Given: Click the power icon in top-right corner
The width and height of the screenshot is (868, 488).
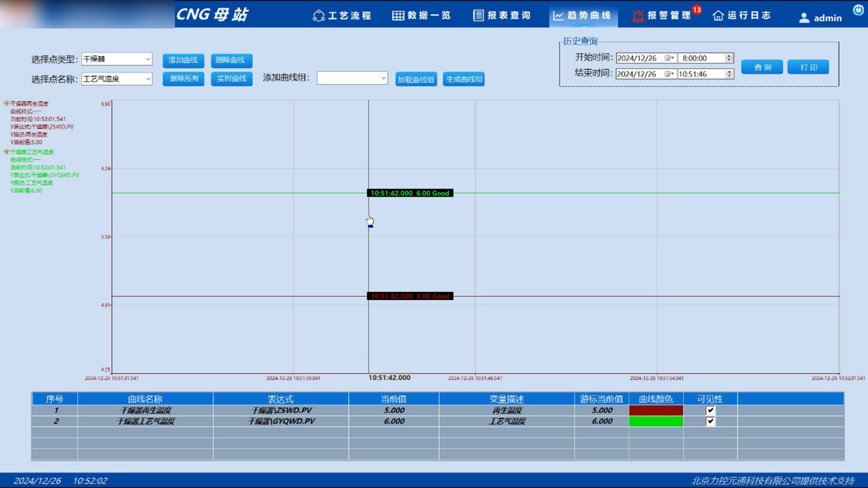Looking at the screenshot, I should [858, 10].
